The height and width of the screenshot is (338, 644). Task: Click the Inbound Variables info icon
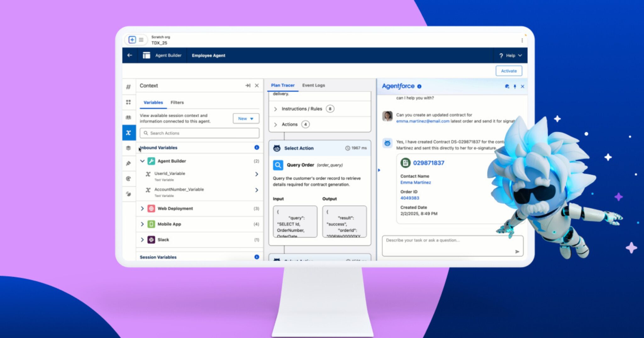[257, 147]
